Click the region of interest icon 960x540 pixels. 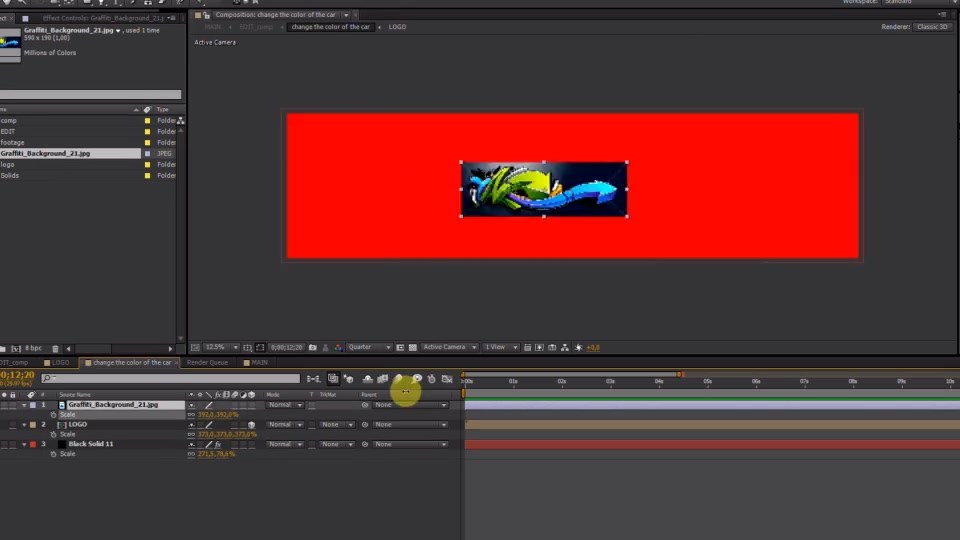click(x=260, y=347)
